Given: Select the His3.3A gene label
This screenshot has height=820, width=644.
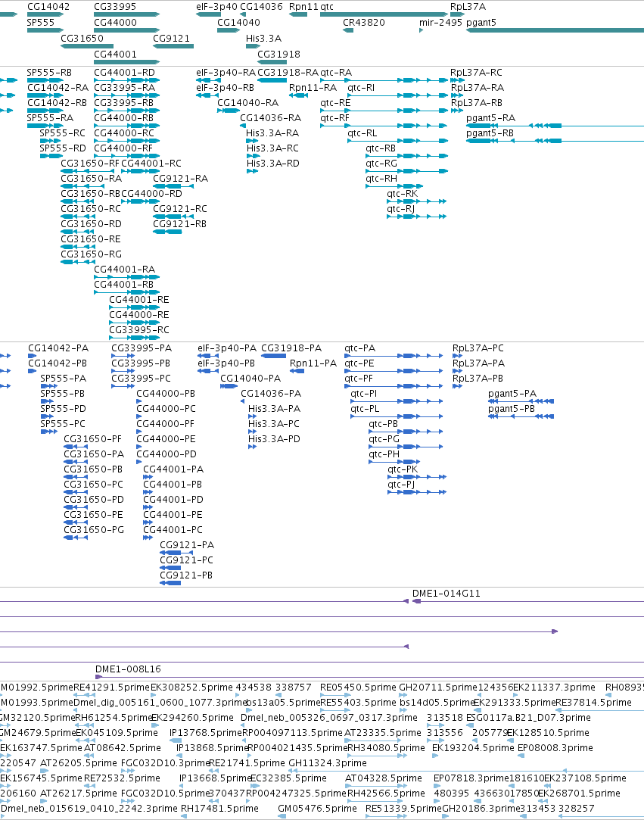Looking at the screenshot, I should pyautogui.click(x=264, y=38).
